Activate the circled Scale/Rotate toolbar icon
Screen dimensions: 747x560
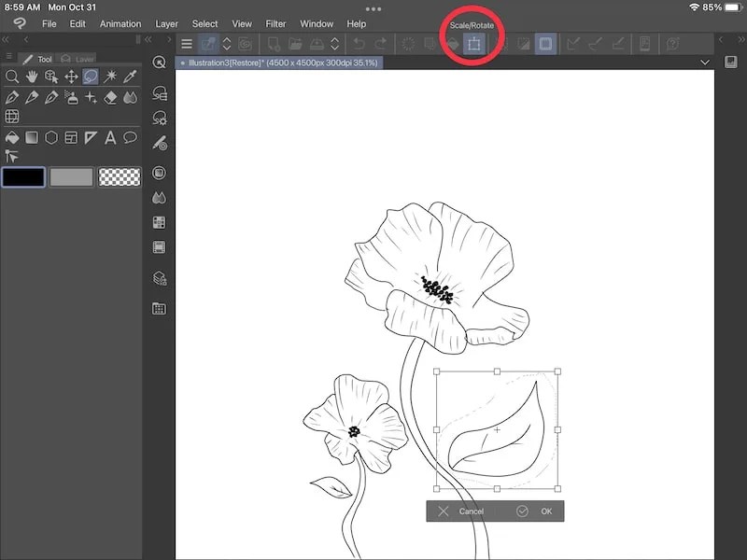coord(475,43)
